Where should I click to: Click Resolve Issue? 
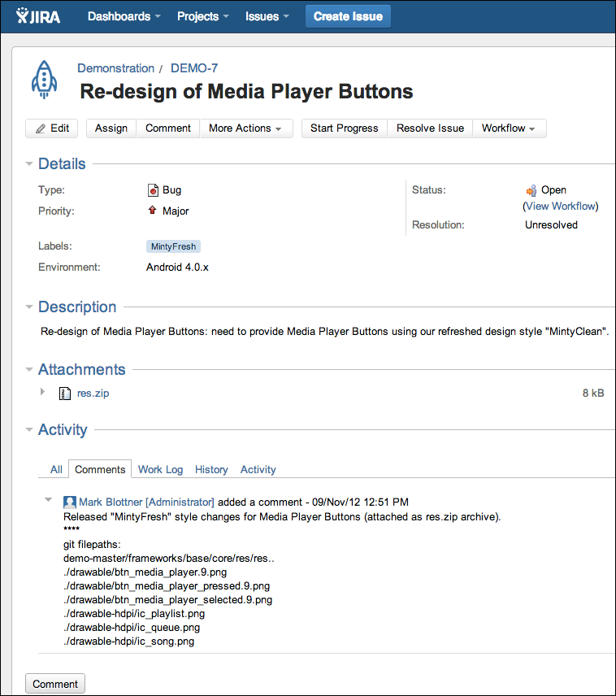[x=430, y=128]
